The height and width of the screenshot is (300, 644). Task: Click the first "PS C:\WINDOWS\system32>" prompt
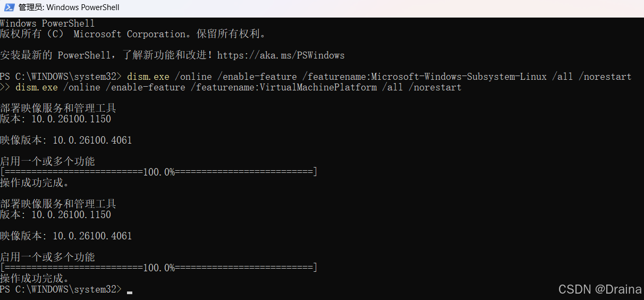(61, 77)
